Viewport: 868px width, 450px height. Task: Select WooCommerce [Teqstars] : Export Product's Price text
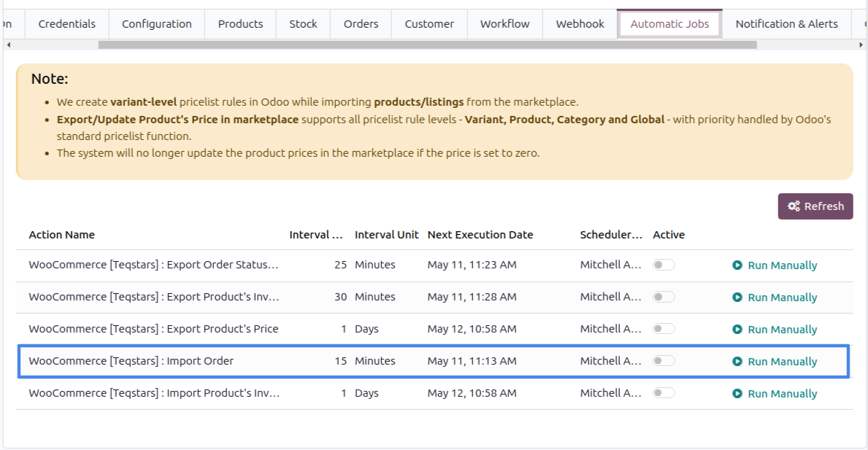tap(153, 329)
